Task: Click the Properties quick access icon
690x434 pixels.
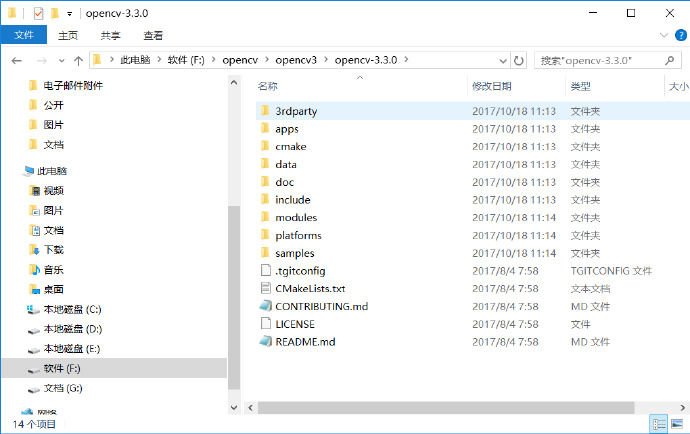Action: (x=39, y=14)
